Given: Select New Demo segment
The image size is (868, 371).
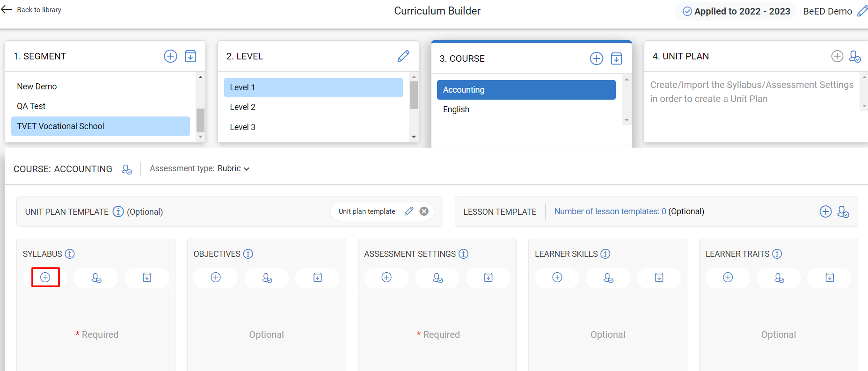Looking at the screenshot, I should point(101,87).
